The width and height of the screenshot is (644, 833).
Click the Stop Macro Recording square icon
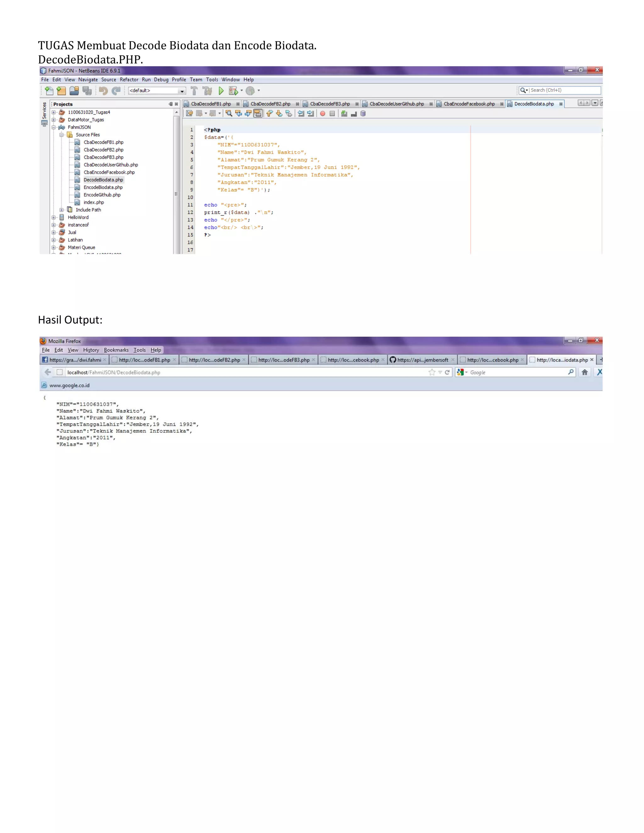[x=332, y=113]
